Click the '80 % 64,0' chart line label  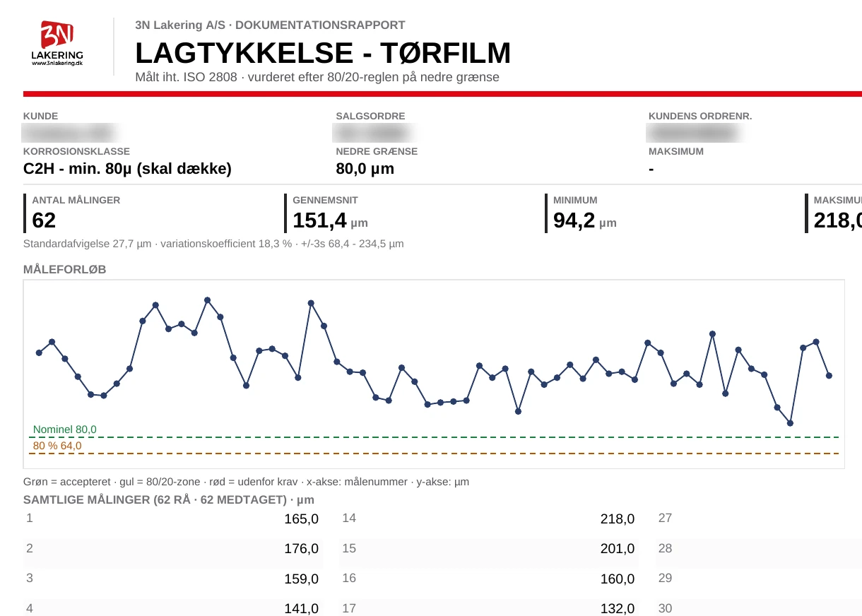(57, 446)
